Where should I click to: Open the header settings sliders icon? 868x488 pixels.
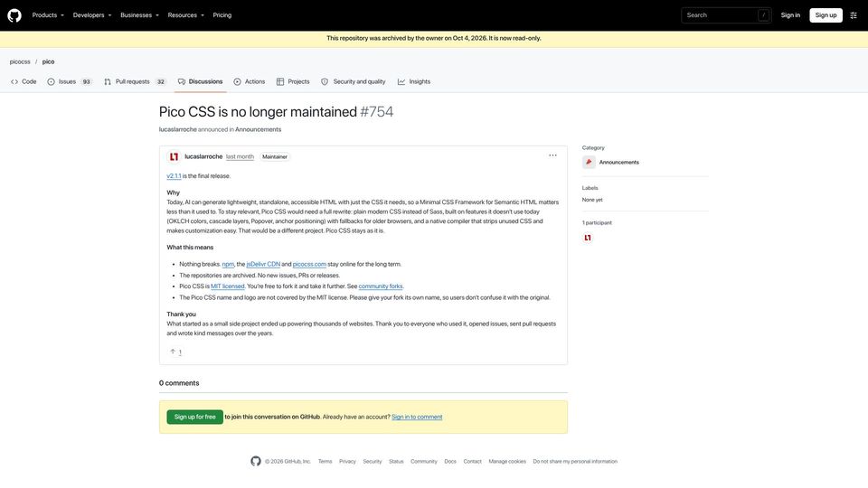854,15
